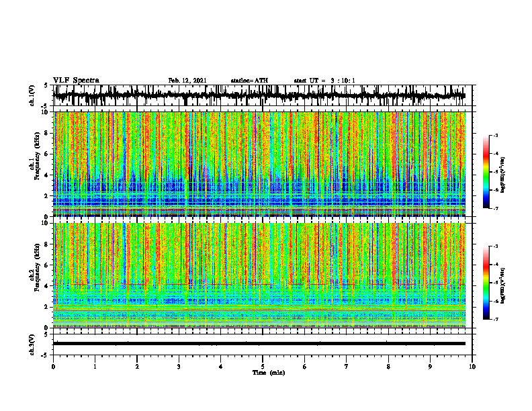Click the date "Feb. 12, 2021"
The height and width of the screenshot is (411, 532).
pos(187,81)
